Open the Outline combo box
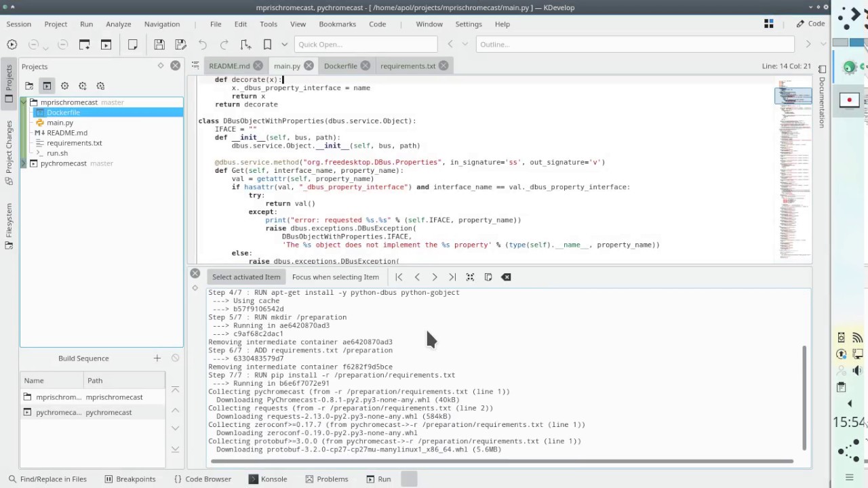The image size is (868, 488). point(635,44)
